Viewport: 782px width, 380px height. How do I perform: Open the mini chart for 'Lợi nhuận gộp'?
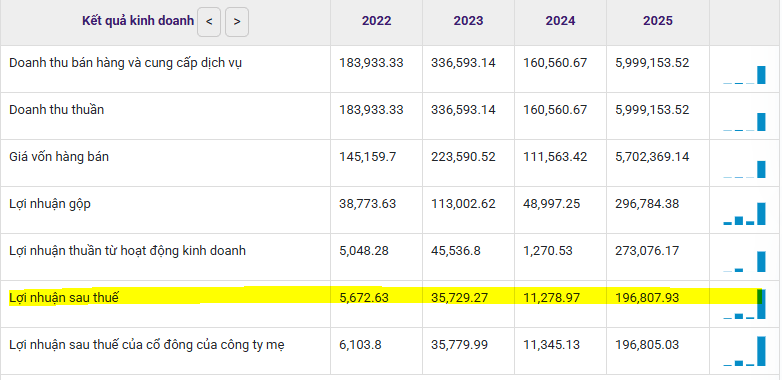(745, 213)
